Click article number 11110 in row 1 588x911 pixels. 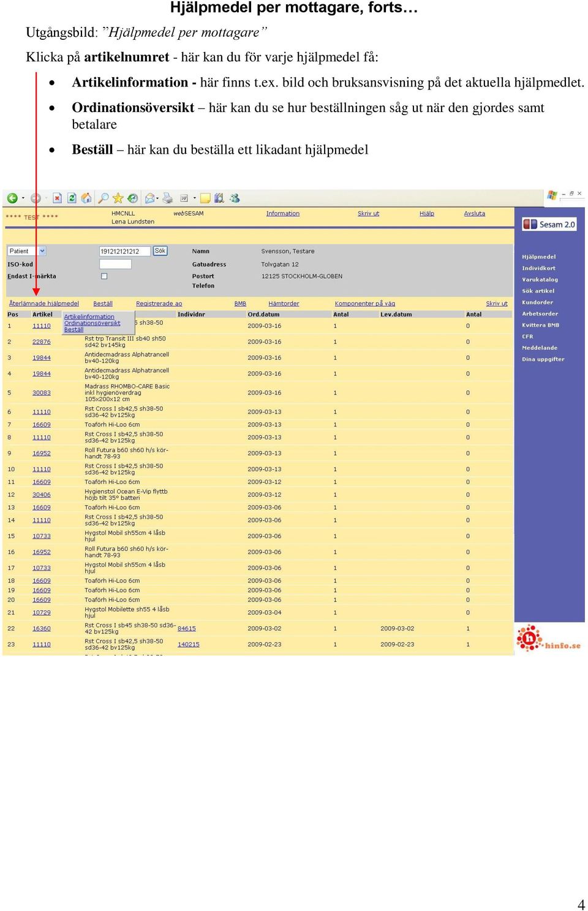42,326
